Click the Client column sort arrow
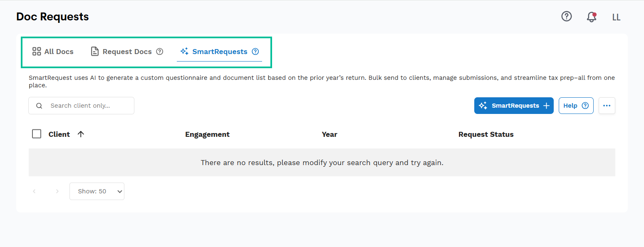The width and height of the screenshot is (644, 247). click(x=81, y=134)
